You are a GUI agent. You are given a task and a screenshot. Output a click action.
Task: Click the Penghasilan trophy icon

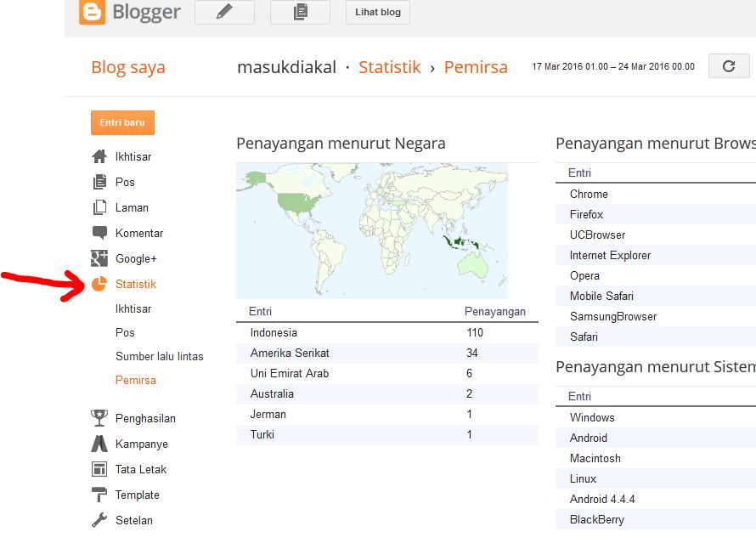click(99, 418)
